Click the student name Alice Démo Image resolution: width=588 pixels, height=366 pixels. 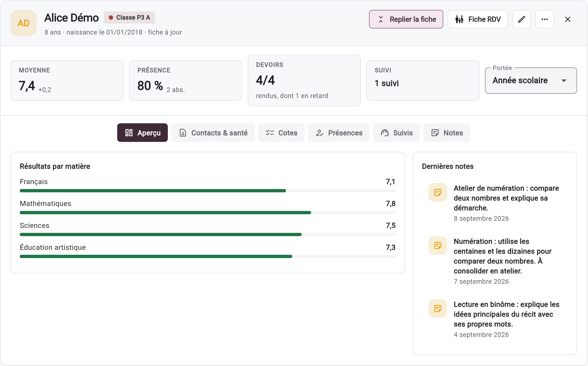point(71,18)
